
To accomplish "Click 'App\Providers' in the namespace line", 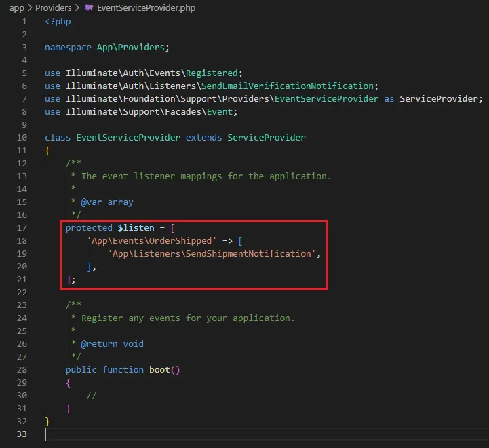I will coord(131,48).
